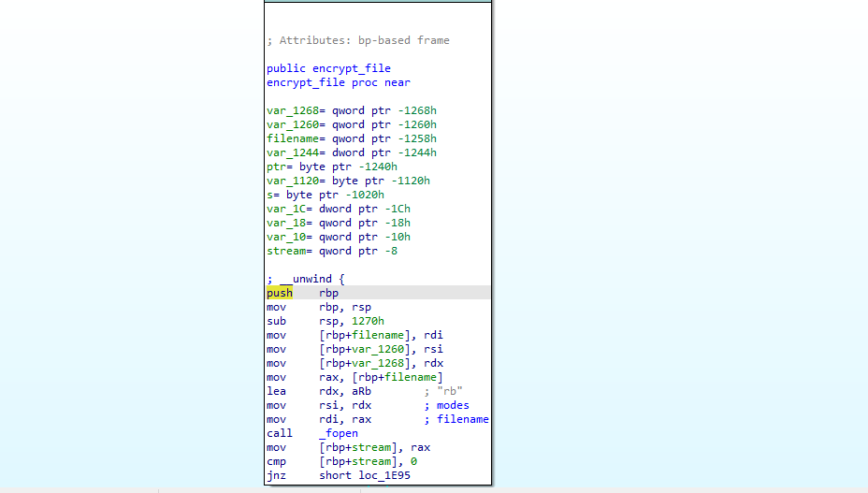Select the var_10= qword ptr definition
This screenshot has height=493, width=868.
point(339,237)
